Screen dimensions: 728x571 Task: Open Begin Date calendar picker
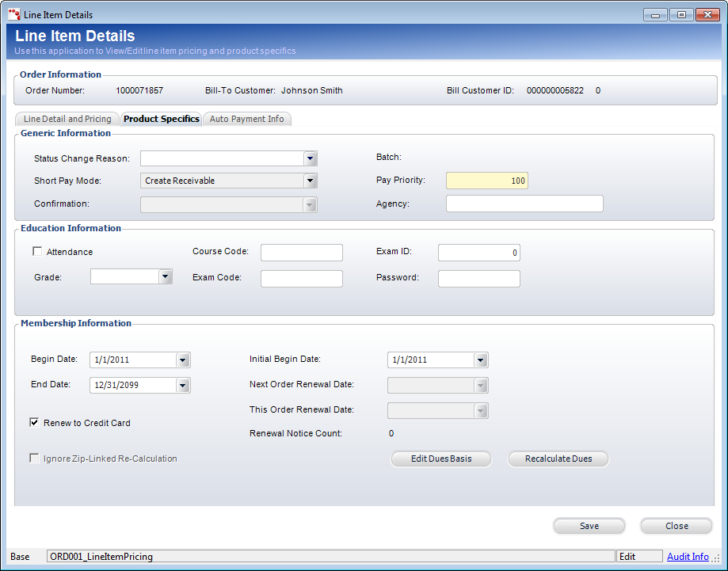[183, 360]
